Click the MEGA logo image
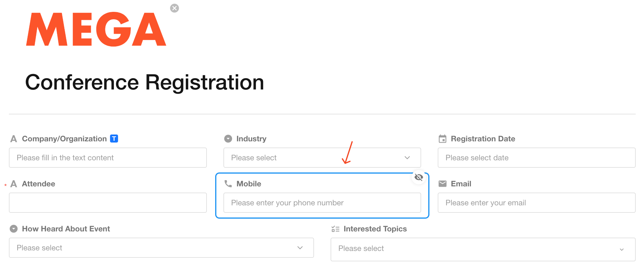Screen dimensions: 644x272 point(96,29)
